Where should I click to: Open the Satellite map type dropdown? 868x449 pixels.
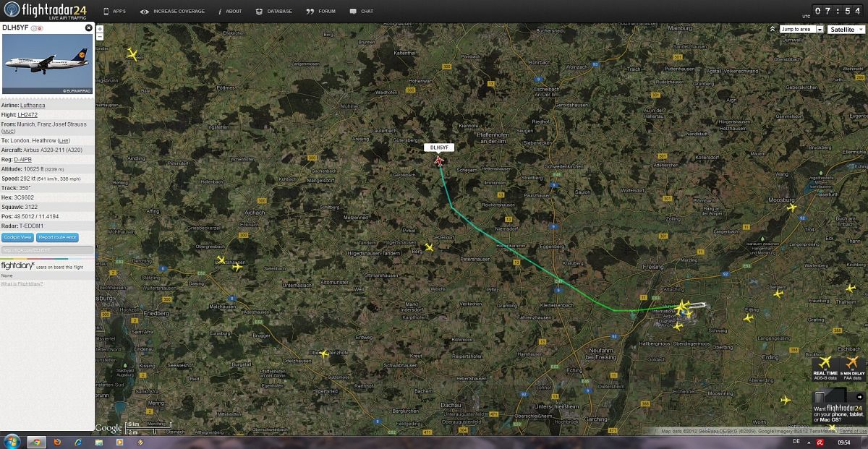click(x=846, y=29)
